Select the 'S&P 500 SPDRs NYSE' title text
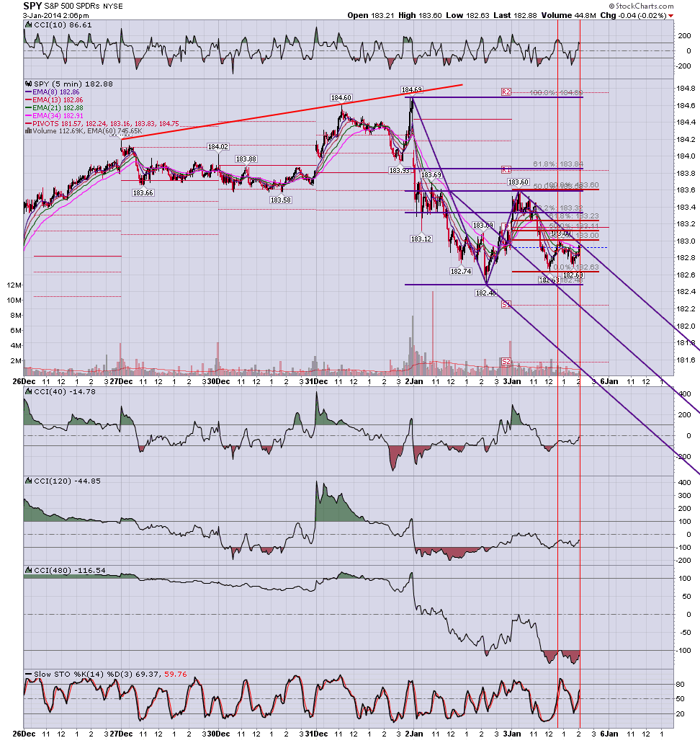700x743 pixels. pos(84,6)
